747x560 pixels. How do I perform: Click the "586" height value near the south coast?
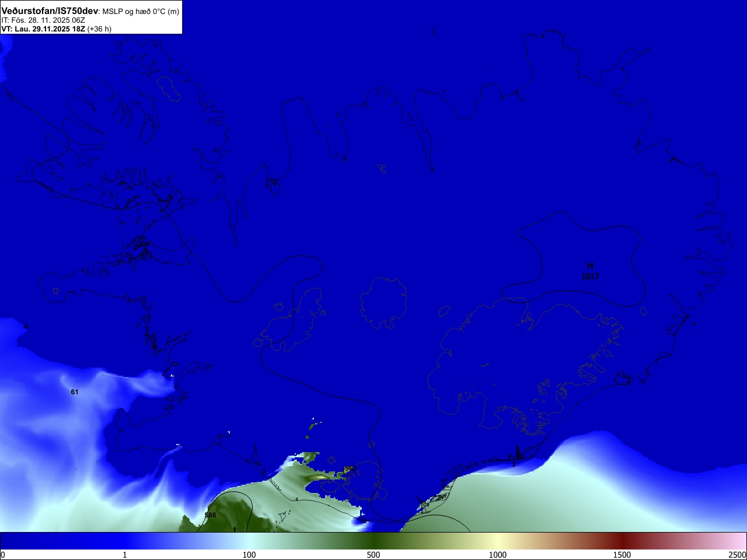(211, 515)
